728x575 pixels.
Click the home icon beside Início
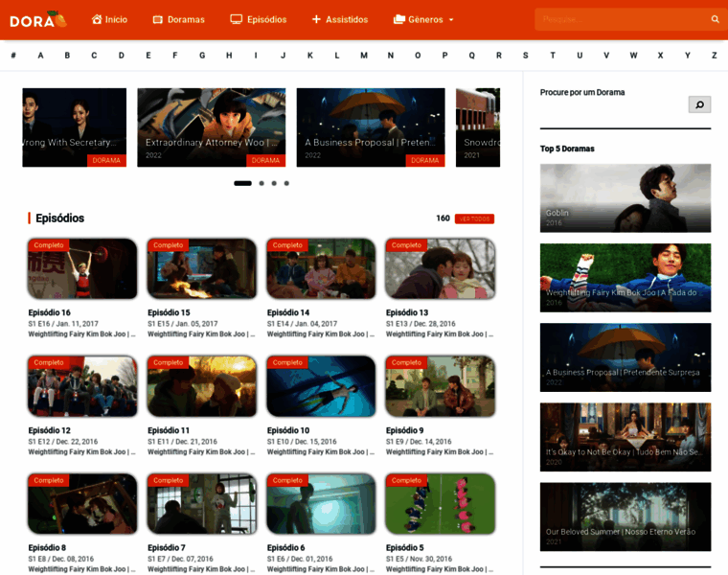tap(97, 19)
